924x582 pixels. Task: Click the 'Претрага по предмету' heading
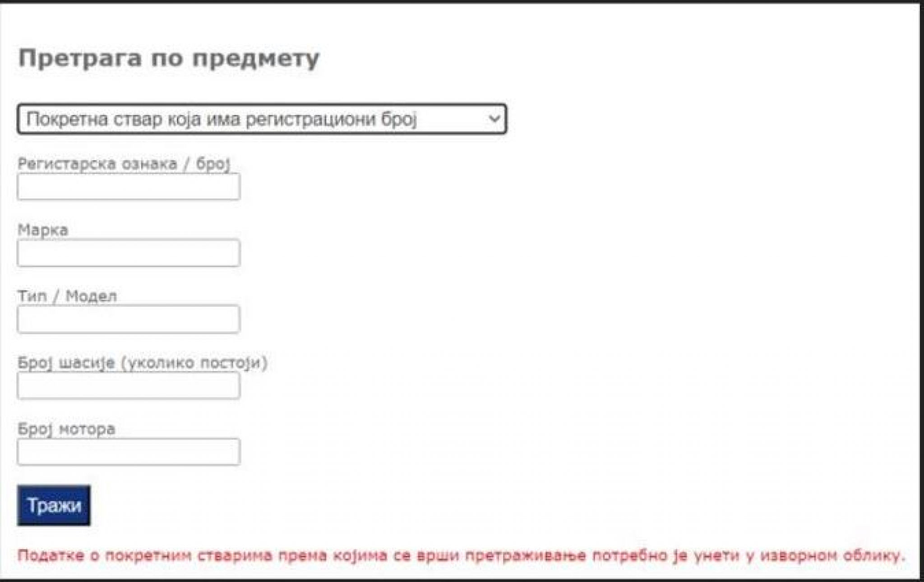point(169,59)
